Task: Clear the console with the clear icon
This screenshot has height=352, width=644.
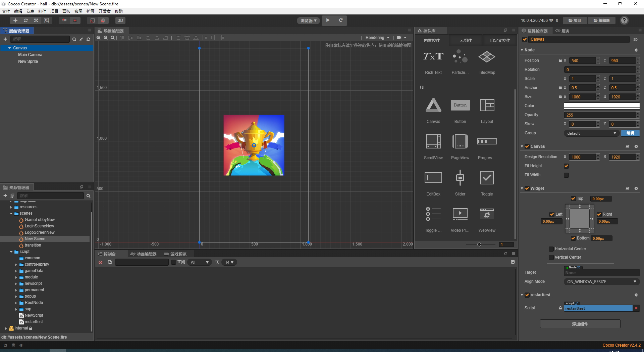Action: pyautogui.click(x=100, y=262)
